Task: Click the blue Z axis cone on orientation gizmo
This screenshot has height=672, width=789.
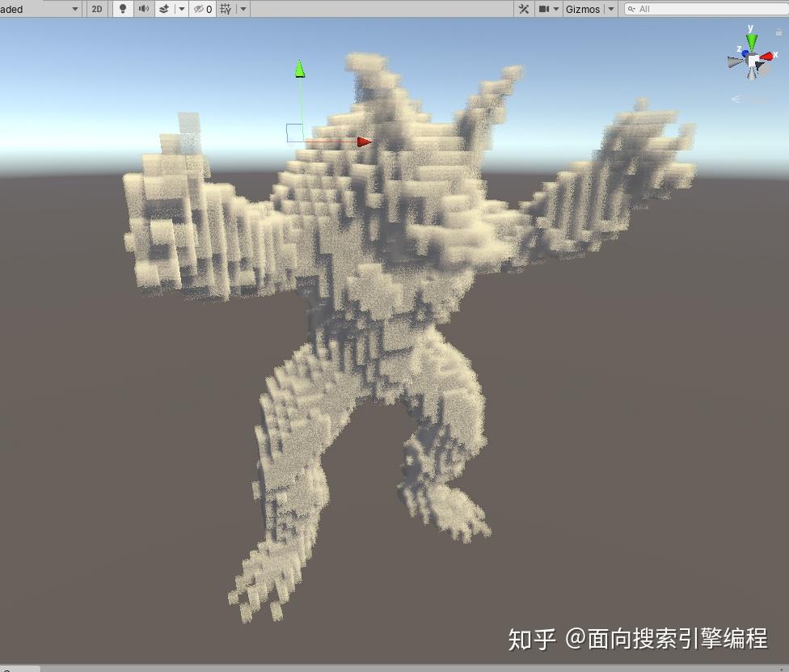Action: click(x=745, y=53)
